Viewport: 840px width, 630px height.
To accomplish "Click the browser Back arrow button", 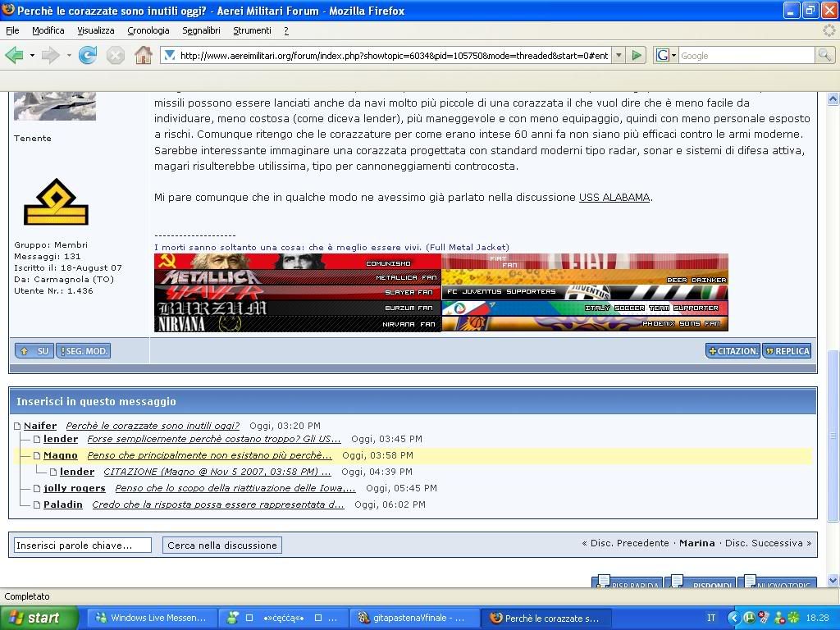I will [x=14, y=56].
